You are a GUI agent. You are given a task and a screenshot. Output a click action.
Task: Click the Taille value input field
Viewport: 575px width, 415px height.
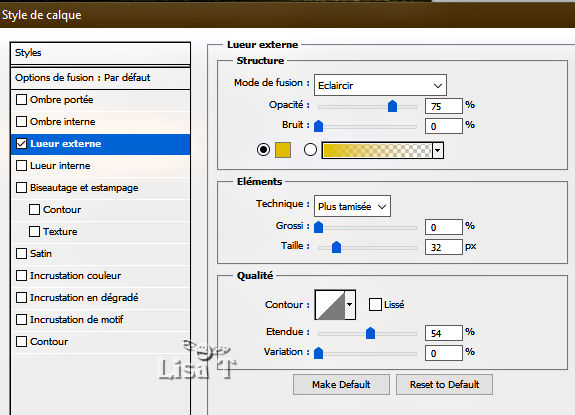click(x=444, y=247)
